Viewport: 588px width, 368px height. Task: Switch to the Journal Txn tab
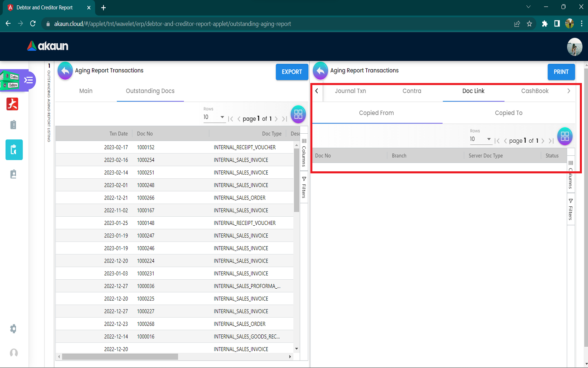pos(350,91)
